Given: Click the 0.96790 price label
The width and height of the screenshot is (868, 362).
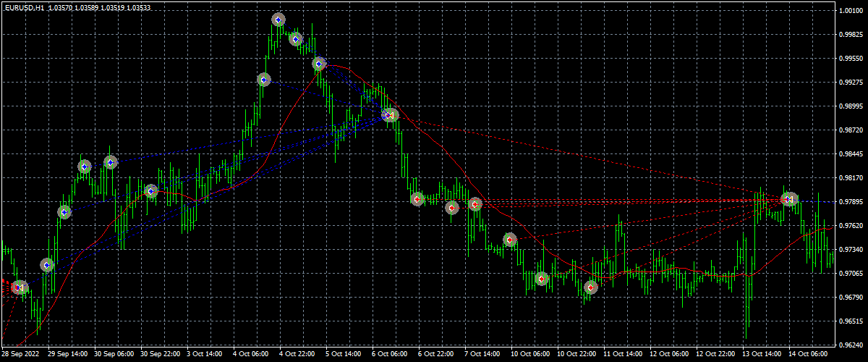Looking at the screenshot, I should (850, 298).
